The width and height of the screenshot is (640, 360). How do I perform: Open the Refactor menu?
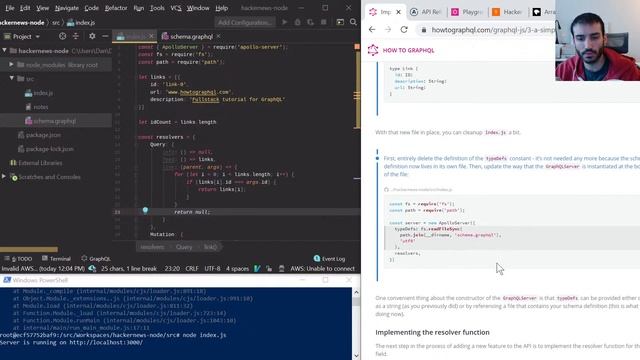(x=116, y=8)
